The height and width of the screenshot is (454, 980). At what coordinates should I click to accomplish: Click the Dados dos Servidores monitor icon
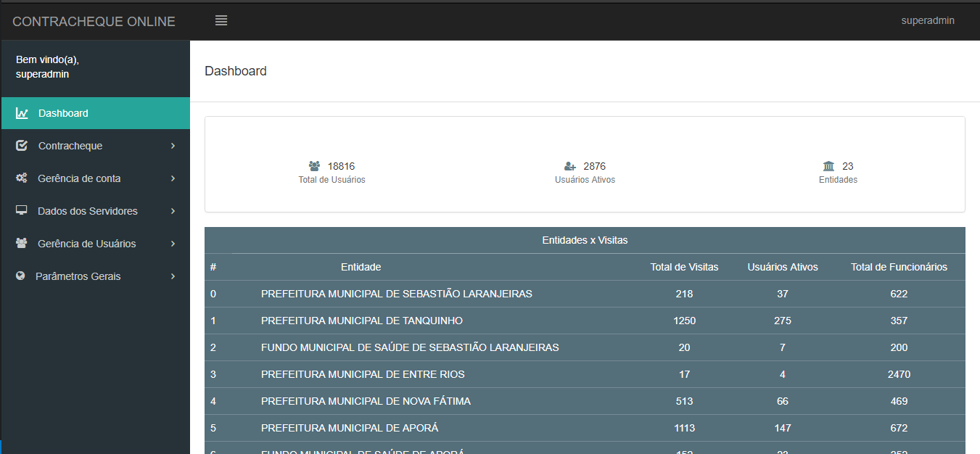22,211
